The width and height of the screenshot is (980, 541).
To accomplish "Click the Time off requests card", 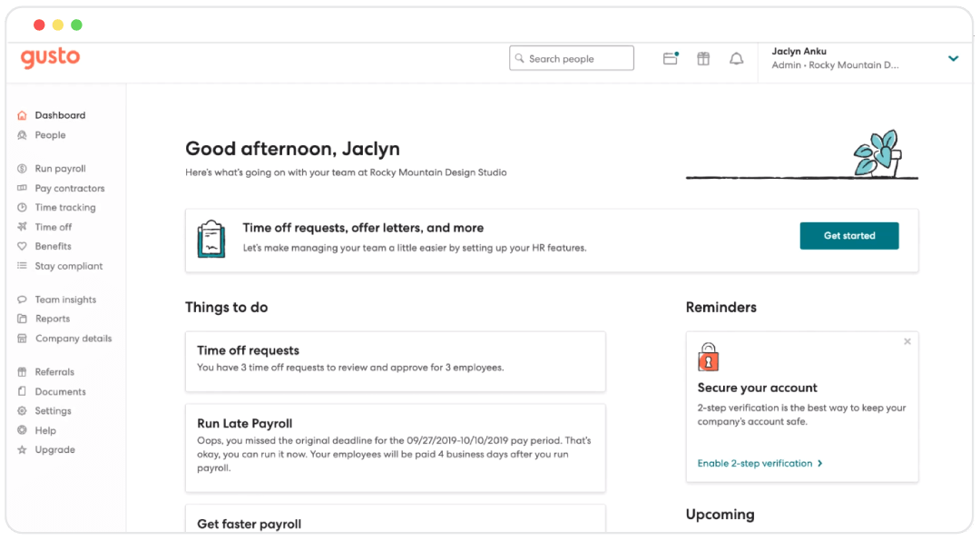I will pyautogui.click(x=396, y=361).
